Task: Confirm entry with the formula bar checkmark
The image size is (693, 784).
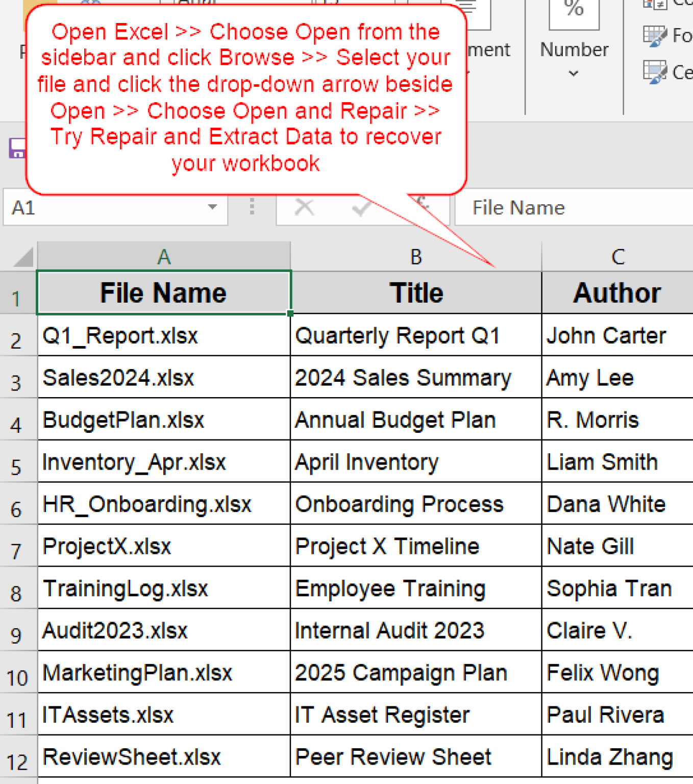Action: coord(361,207)
